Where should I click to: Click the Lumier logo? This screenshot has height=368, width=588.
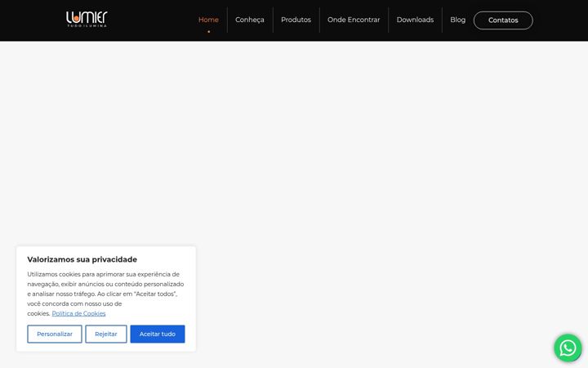pos(87,19)
